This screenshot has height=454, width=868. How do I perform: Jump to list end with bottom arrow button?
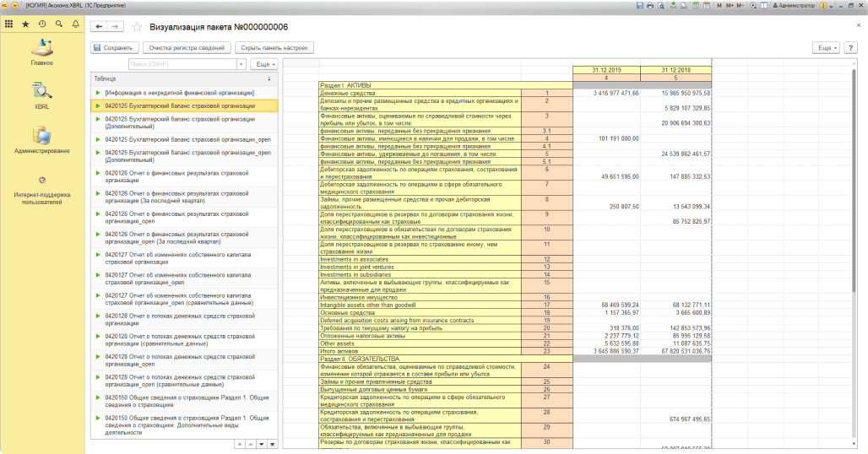pyautogui.click(x=272, y=443)
